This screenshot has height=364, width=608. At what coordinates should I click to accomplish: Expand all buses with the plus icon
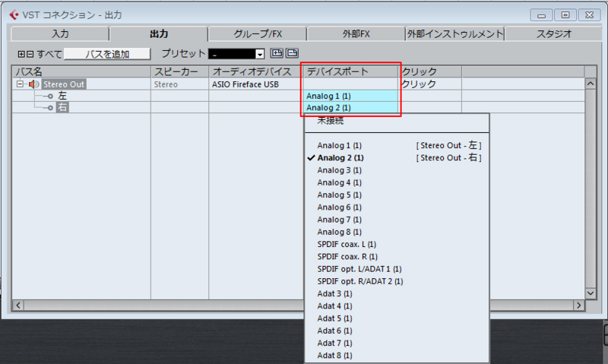click(x=21, y=54)
